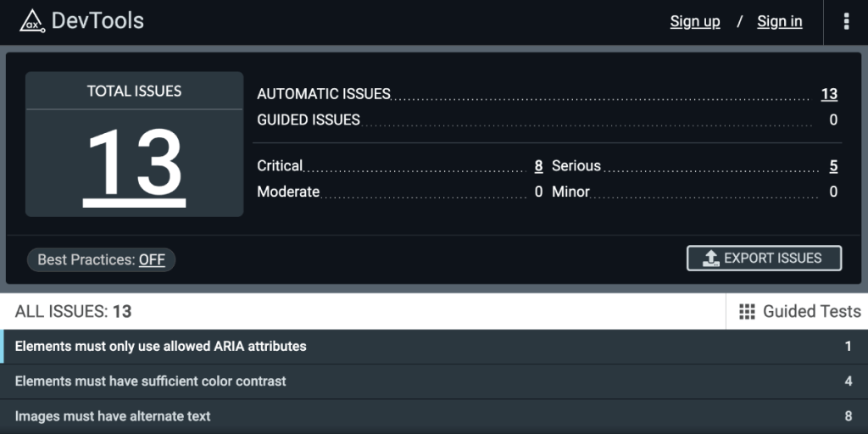Click the axe DevTools logo icon

pos(32,21)
